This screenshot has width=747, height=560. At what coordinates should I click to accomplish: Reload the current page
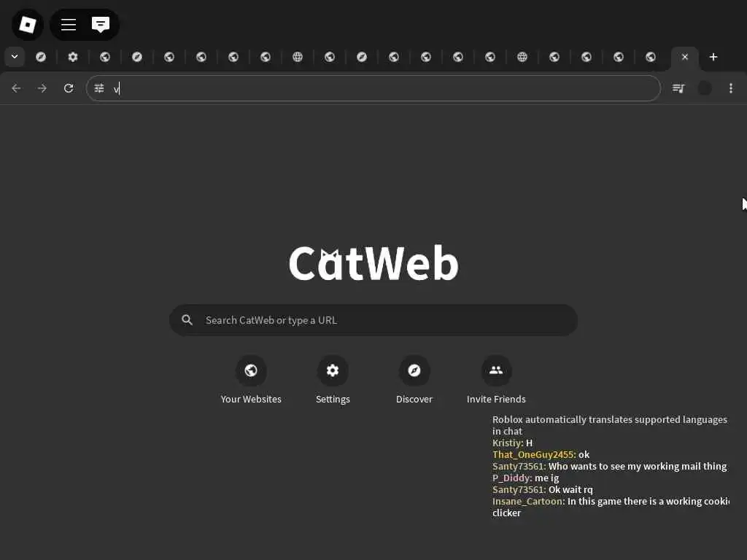pyautogui.click(x=69, y=88)
